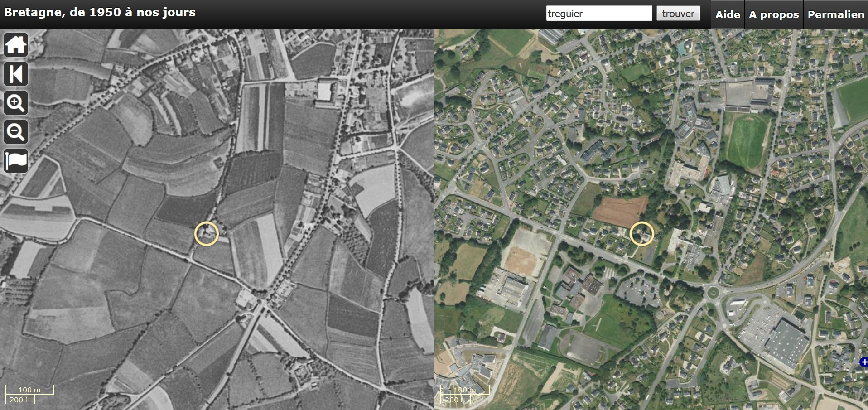Open the Aide menu
This screenshot has width=868, height=410.
coord(728,14)
